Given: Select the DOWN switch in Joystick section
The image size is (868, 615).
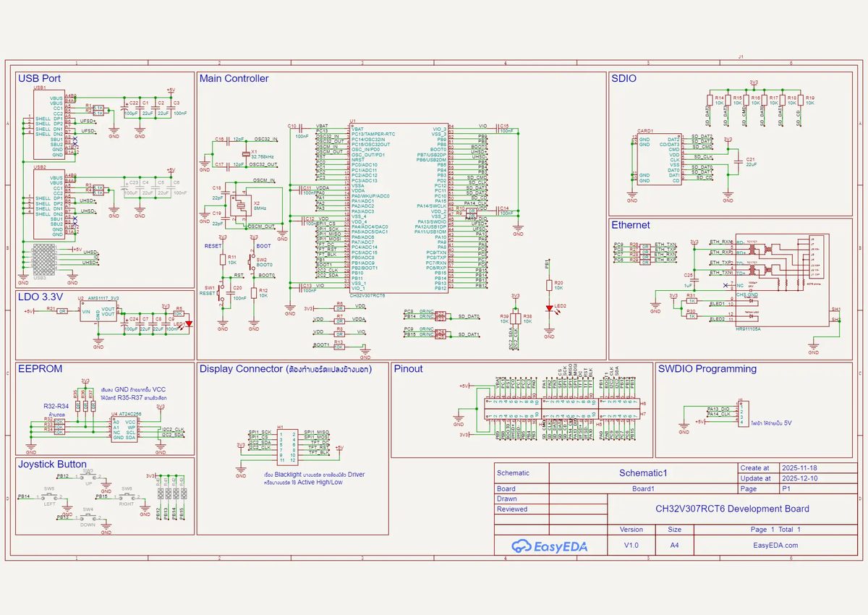Looking at the screenshot, I should 88,517.
